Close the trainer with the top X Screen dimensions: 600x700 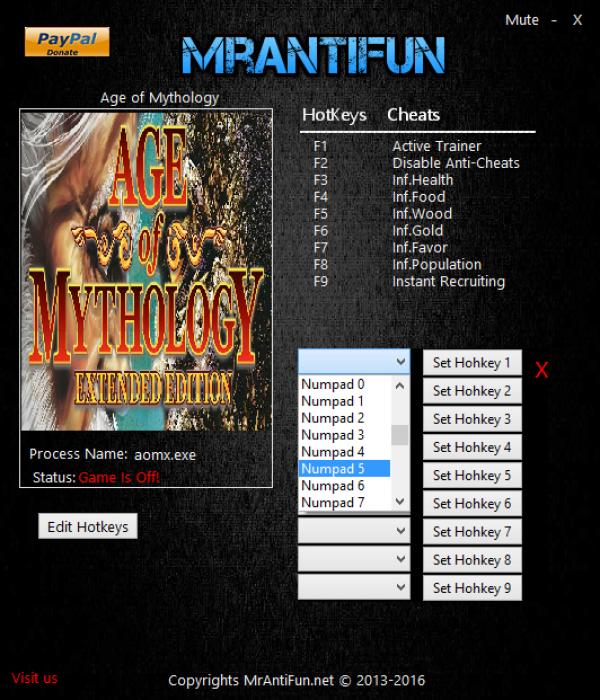point(577,20)
